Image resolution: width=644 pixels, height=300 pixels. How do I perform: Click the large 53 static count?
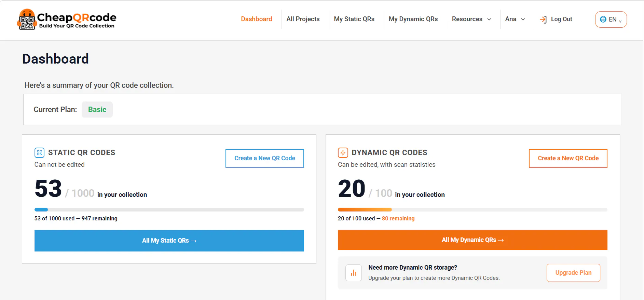point(48,189)
